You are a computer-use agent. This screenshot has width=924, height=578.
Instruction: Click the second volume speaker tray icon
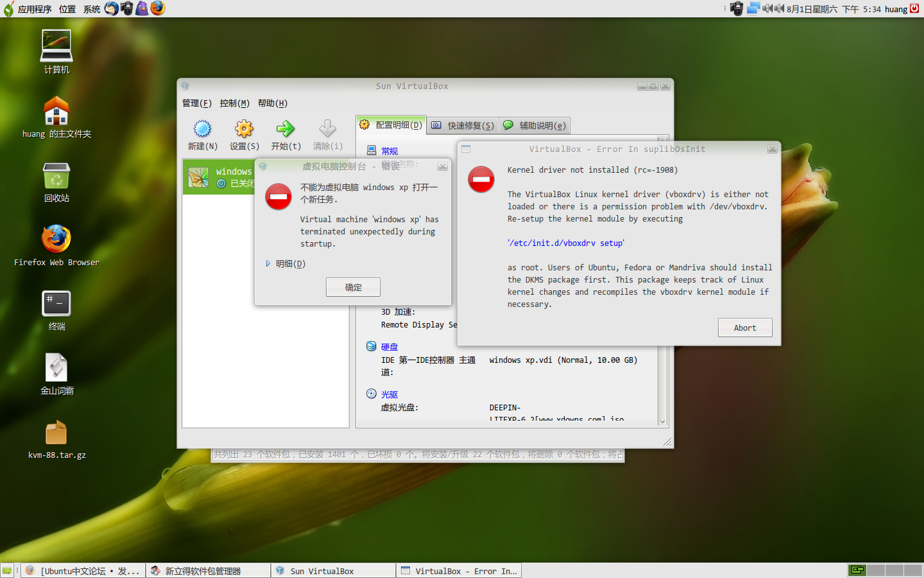click(779, 8)
